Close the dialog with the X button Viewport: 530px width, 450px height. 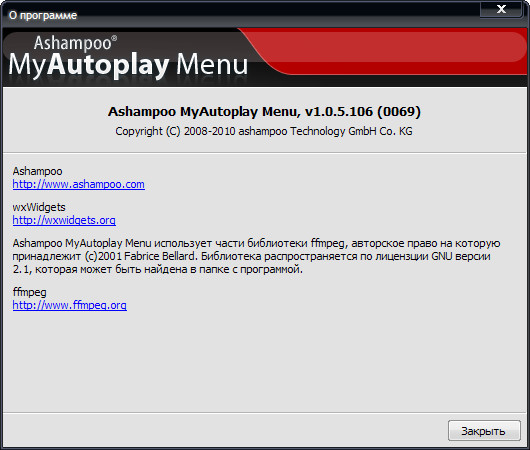(501, 9)
